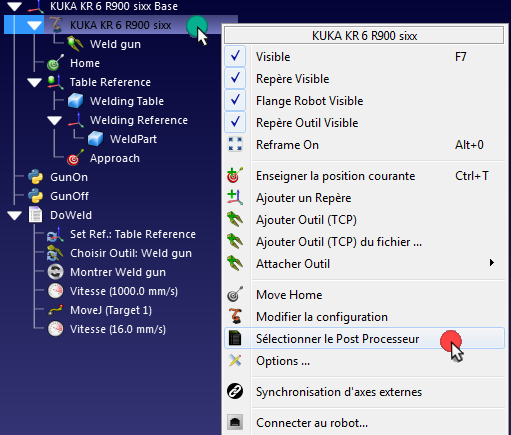This screenshot has width=511, height=435.
Task: Select the WeldPart object row
Action: [x=133, y=139]
